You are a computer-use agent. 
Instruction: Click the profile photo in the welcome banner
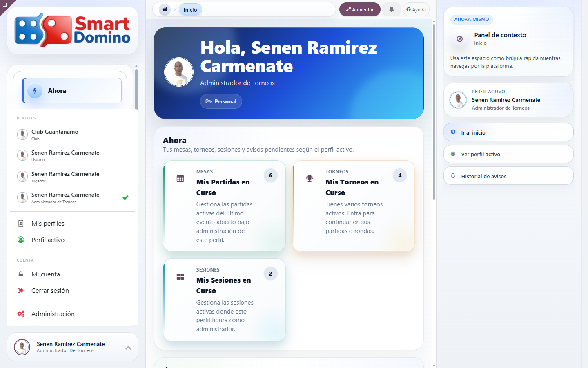coord(179,72)
